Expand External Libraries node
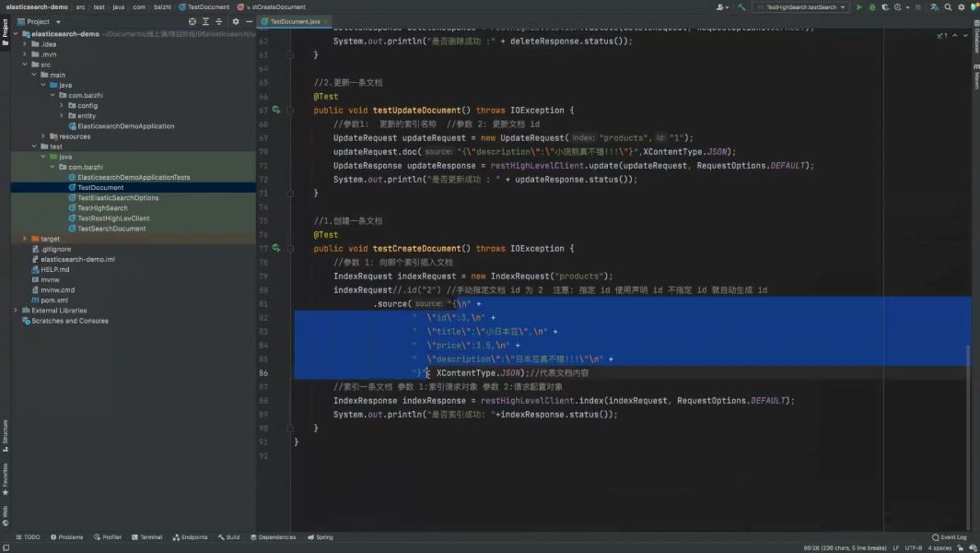This screenshot has width=980, height=553. tap(16, 311)
